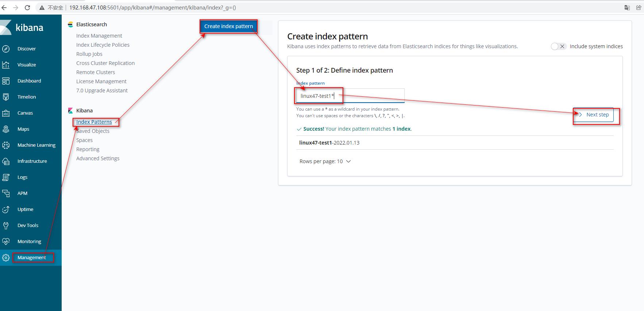Open Saved Objects link
The width and height of the screenshot is (644, 311).
coord(93,131)
